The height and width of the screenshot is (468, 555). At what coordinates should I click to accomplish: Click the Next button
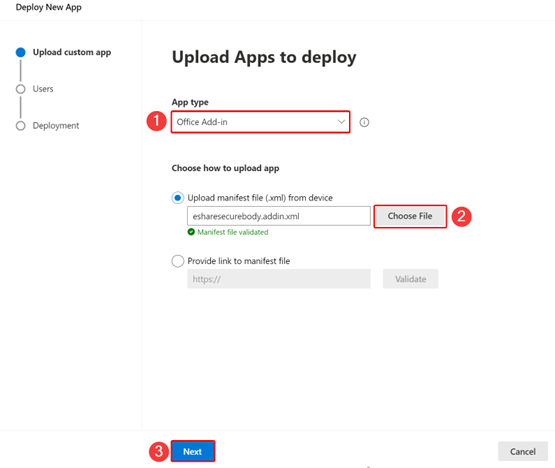(x=193, y=451)
